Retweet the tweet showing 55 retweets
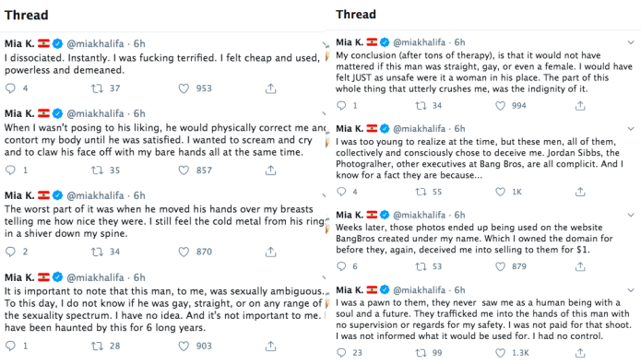641x364 pixels. point(421,192)
